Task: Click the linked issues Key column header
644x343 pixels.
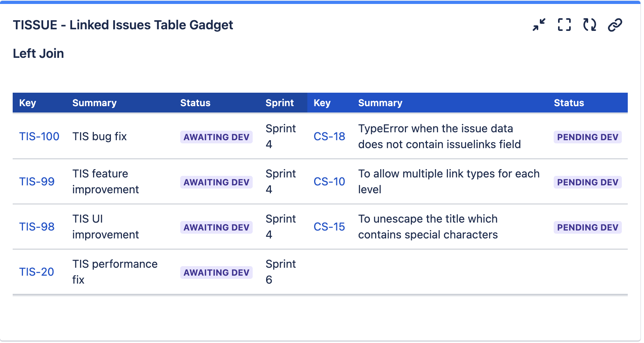Action: click(x=322, y=103)
